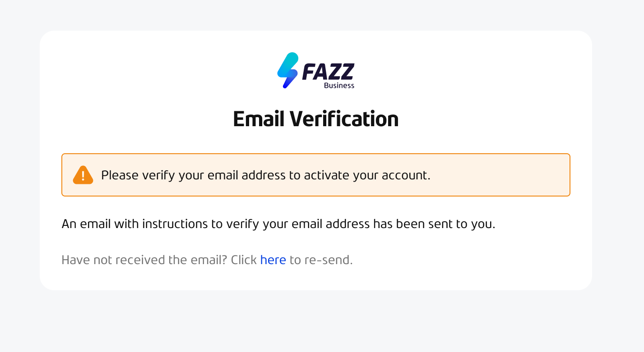This screenshot has width=644, height=352.
Task: Click the orange-bordered warning banner
Action: [316, 175]
